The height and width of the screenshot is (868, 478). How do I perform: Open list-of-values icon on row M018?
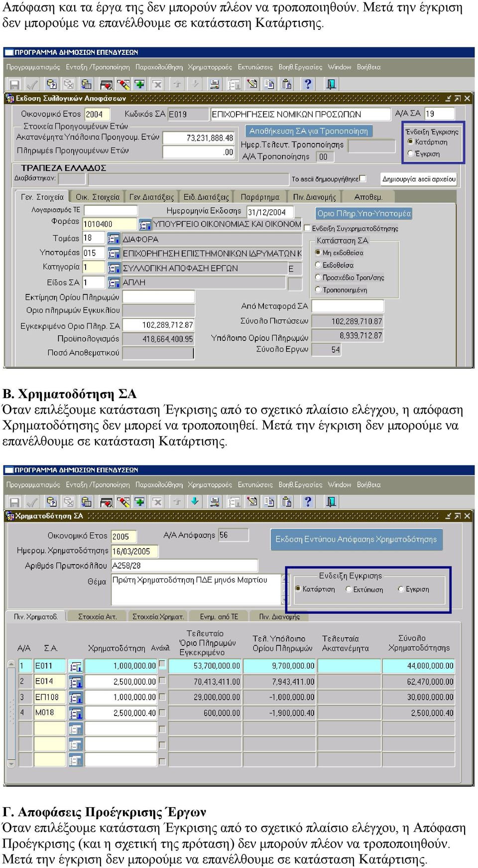[x=76, y=714]
